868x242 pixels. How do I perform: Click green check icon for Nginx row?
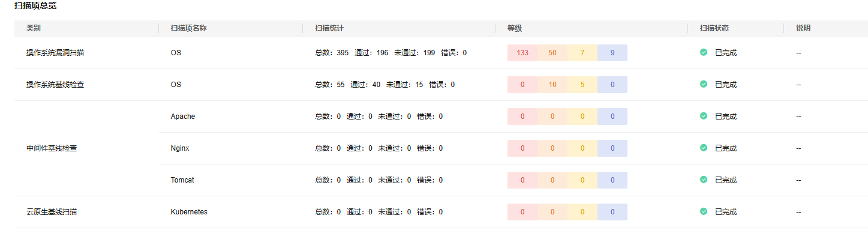704,148
